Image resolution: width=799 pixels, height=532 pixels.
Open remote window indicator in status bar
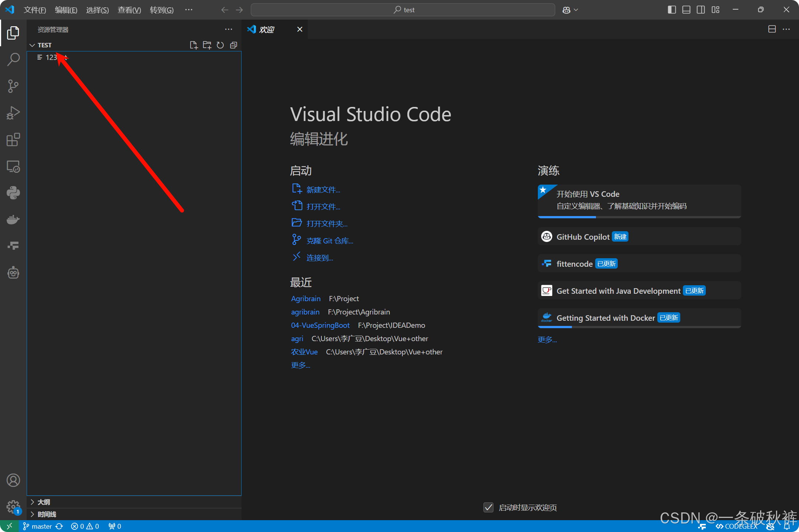click(x=9, y=526)
